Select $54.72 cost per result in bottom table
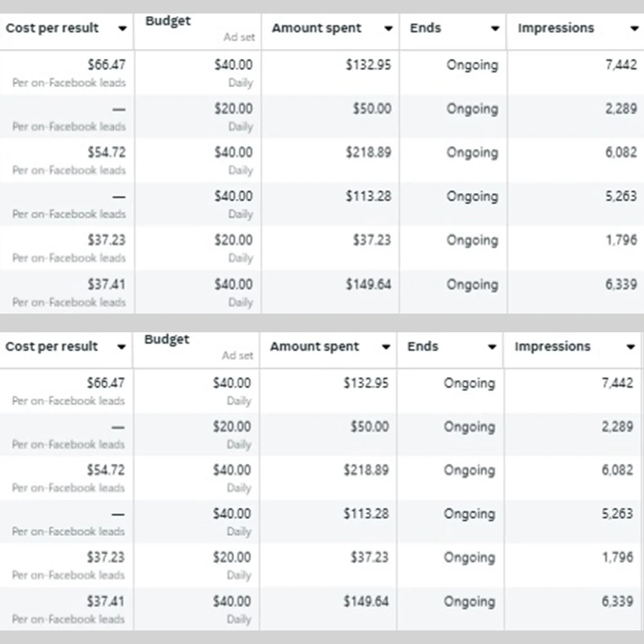The width and height of the screenshot is (644, 644). [106, 470]
